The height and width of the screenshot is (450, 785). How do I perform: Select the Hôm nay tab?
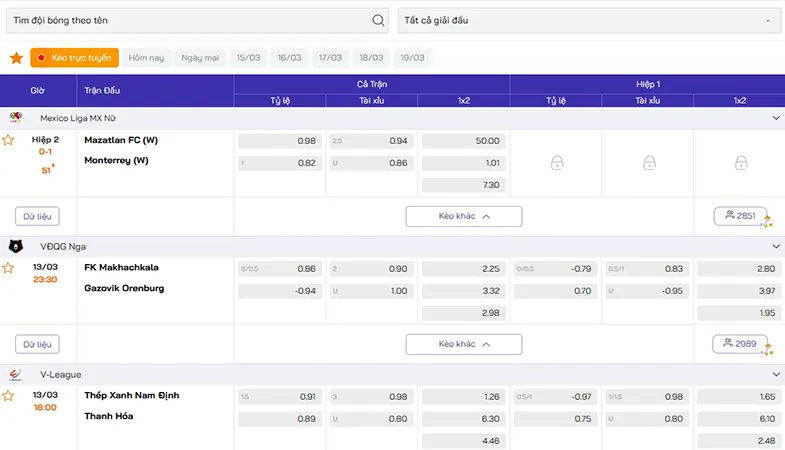pos(146,58)
